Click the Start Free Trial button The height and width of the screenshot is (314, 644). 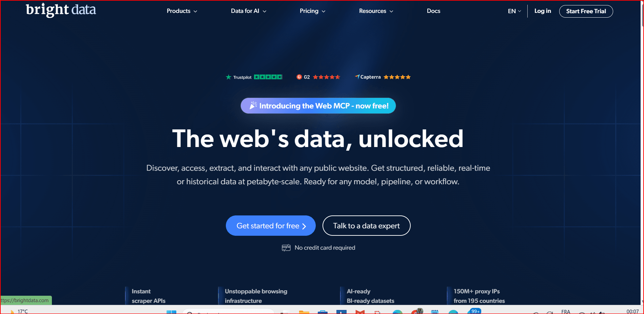(x=586, y=11)
